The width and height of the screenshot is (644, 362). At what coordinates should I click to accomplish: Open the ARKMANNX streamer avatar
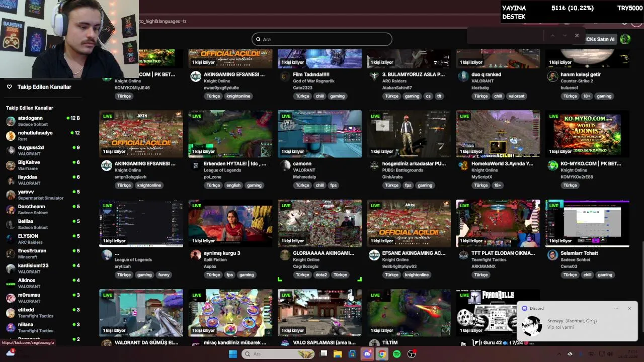click(x=463, y=255)
